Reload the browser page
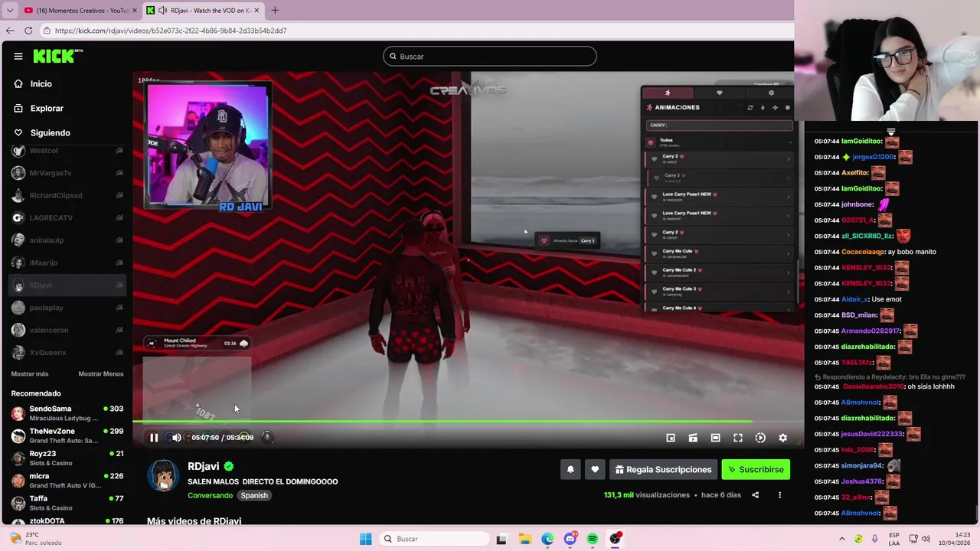This screenshot has width=980, height=551. tap(28, 31)
